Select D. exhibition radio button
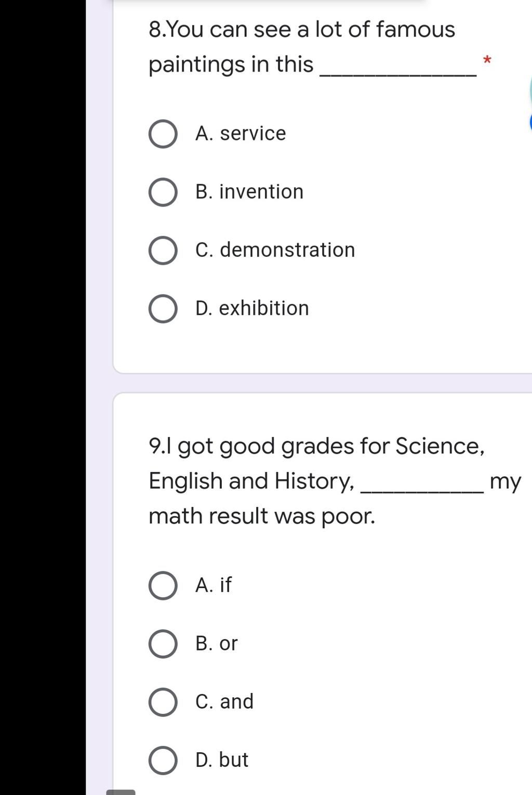 (x=163, y=309)
